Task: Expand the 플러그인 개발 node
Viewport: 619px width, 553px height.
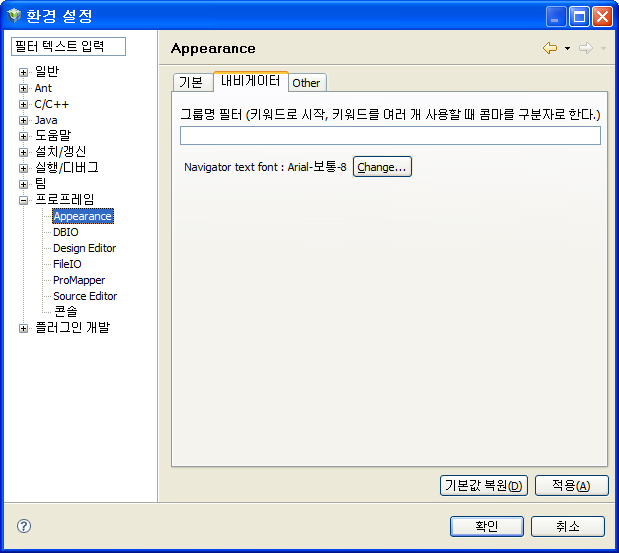Action: [23, 328]
